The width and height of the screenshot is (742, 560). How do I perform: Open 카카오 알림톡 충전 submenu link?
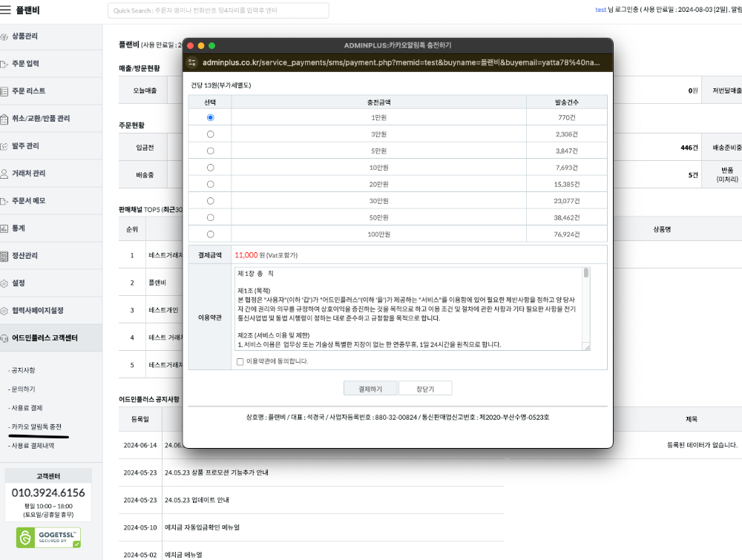pyautogui.click(x=36, y=426)
